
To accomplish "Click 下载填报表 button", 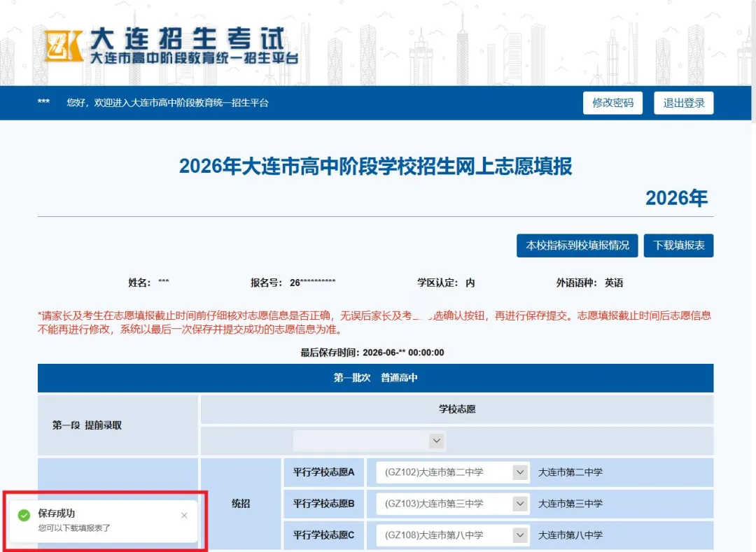I will point(678,246).
